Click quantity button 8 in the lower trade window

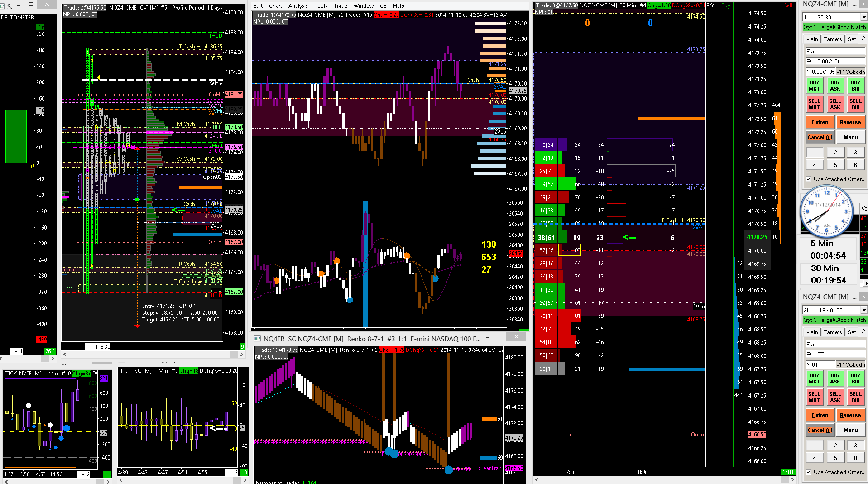[x=855, y=458]
